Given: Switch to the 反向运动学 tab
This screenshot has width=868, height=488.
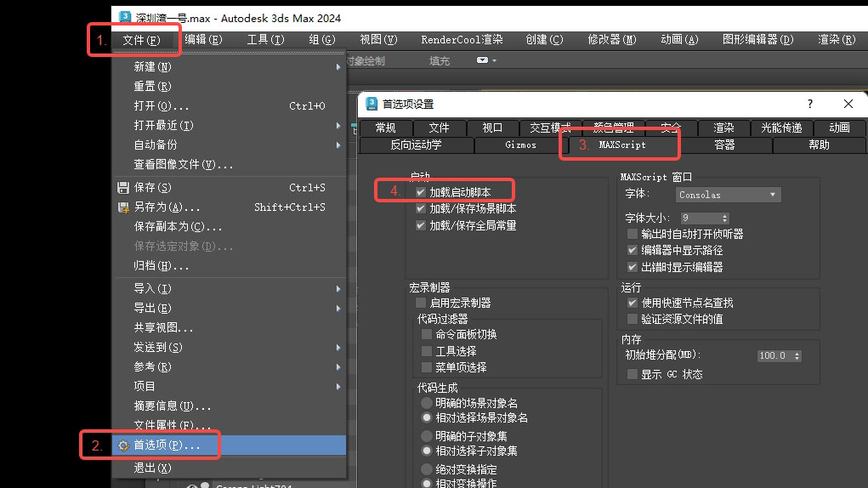Looking at the screenshot, I should click(417, 145).
